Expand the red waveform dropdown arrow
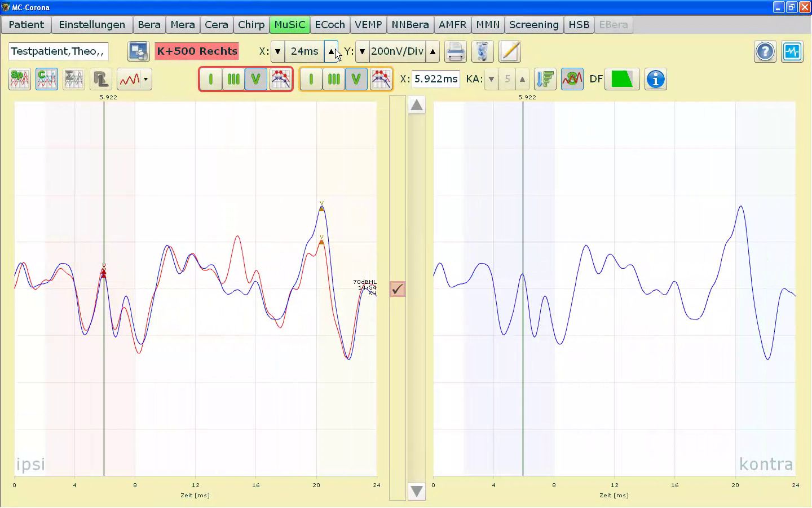Image resolution: width=812 pixels, height=508 pixels. click(146, 80)
